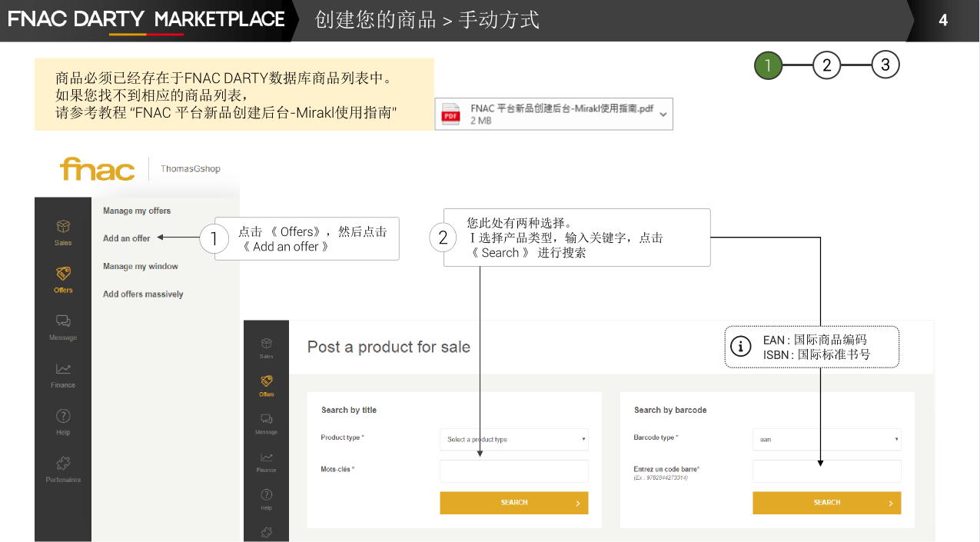Select the Message chat icon in the outer left sidebar
This screenshot has width=980, height=542.
[x=63, y=321]
